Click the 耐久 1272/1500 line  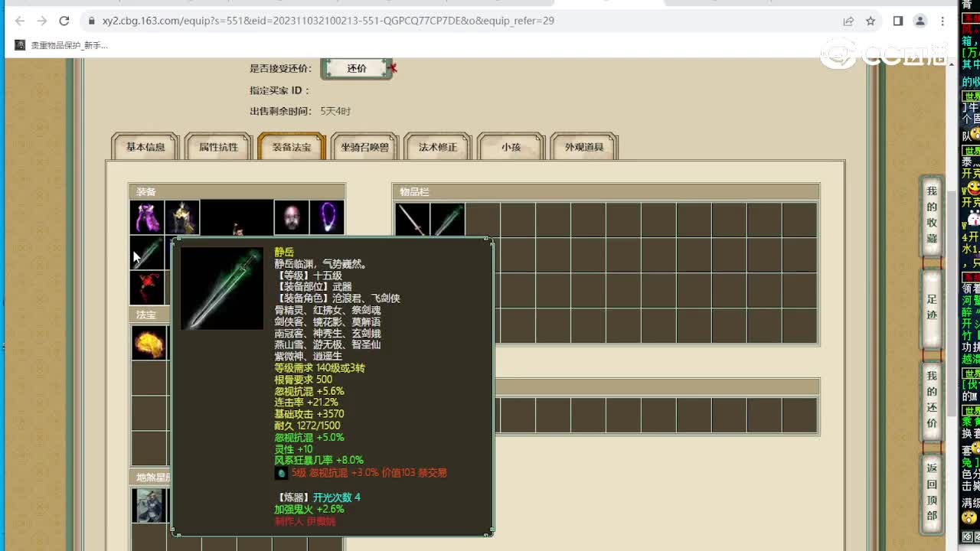coord(308,425)
